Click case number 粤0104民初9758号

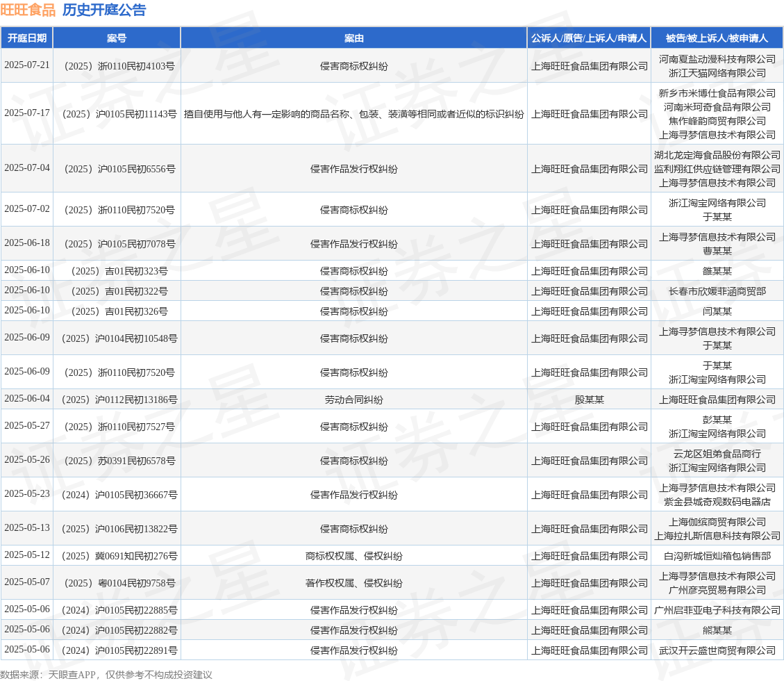[119, 582]
